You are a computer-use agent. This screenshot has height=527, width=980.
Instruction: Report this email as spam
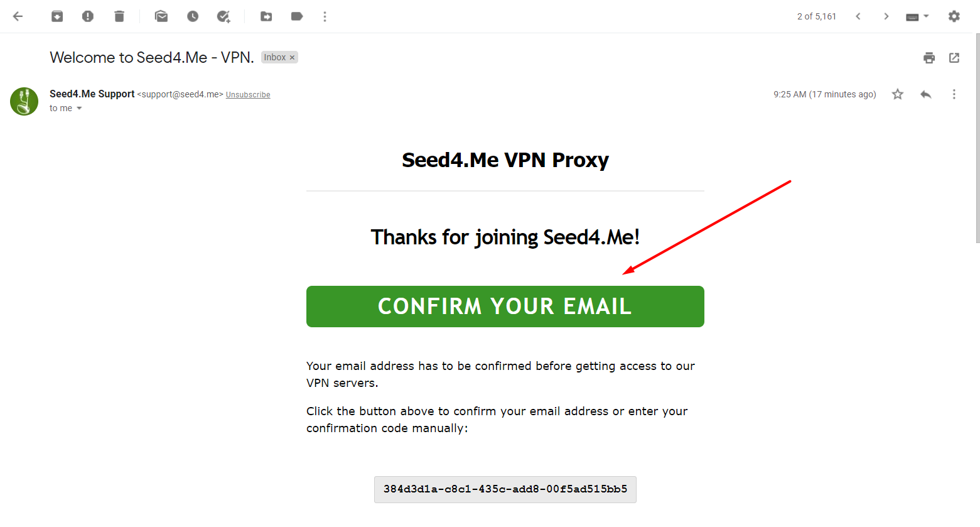pos(88,16)
